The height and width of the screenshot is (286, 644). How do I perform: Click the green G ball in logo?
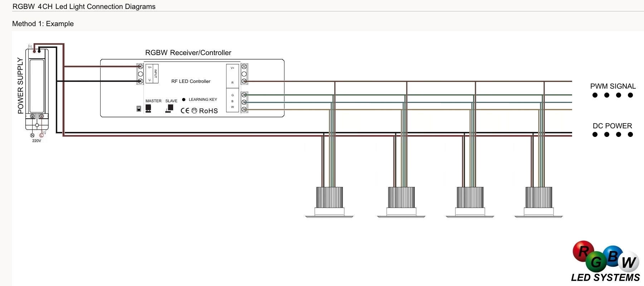point(596,262)
